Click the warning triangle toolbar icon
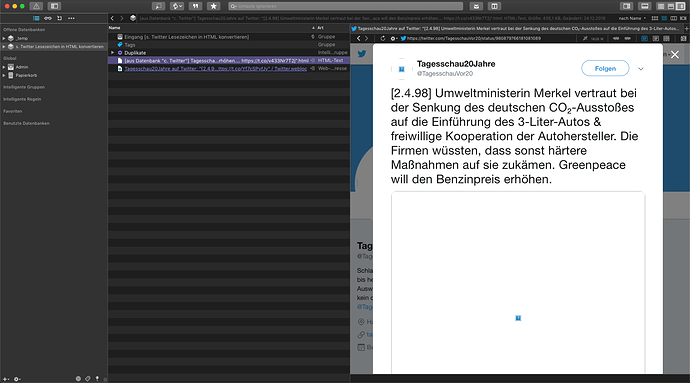This screenshot has height=383, width=690. pos(36,6)
